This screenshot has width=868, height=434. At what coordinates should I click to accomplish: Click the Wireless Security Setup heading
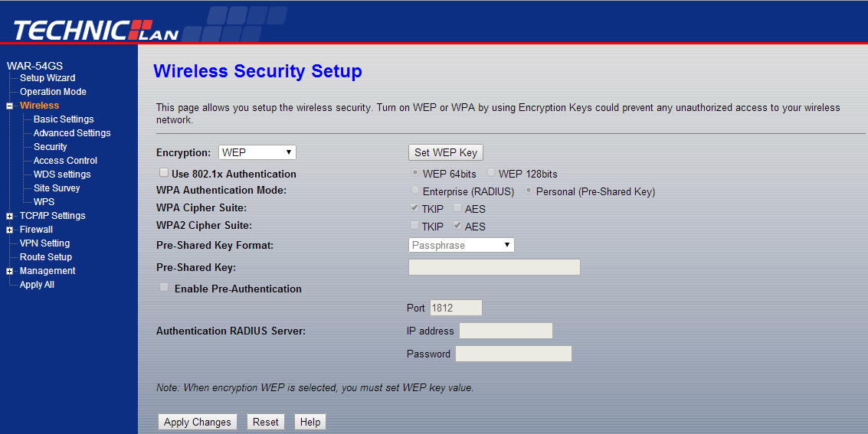click(258, 71)
